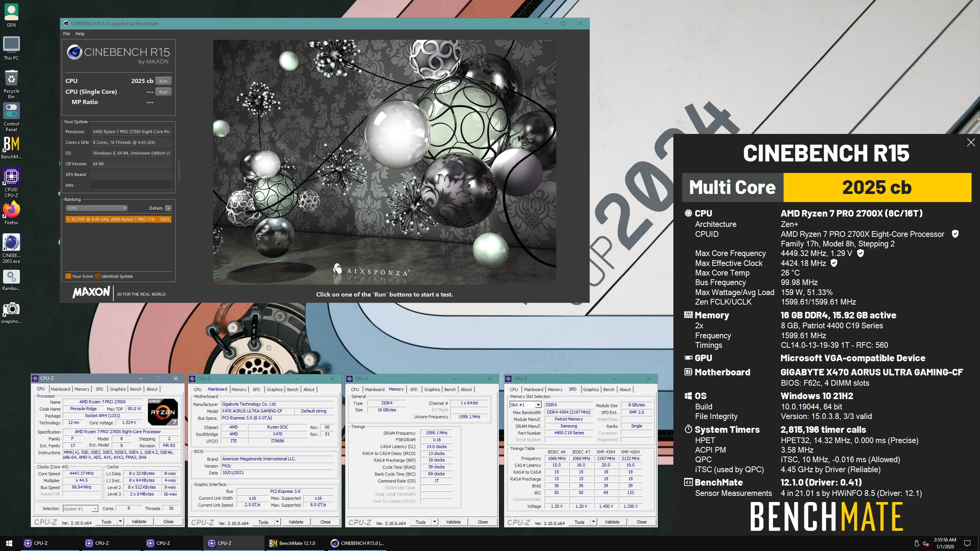Activate CINEBENCH R15.0 taskbar button

(357, 543)
